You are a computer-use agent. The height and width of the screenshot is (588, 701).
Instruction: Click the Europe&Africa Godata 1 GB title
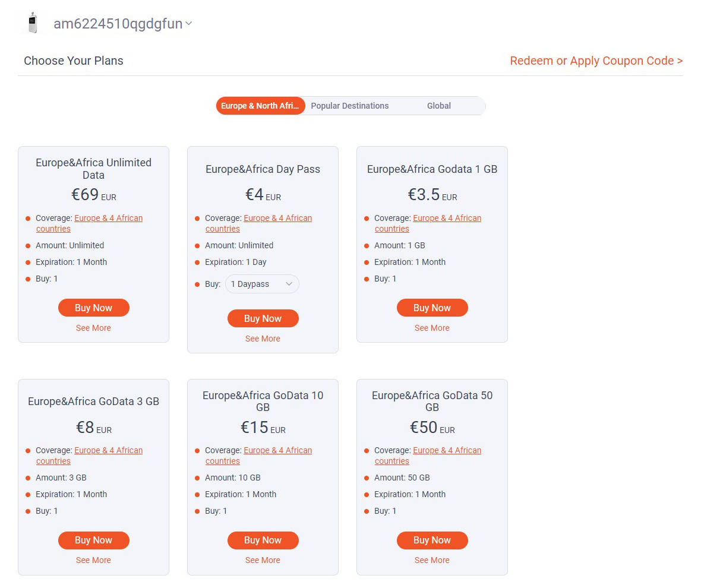point(432,169)
